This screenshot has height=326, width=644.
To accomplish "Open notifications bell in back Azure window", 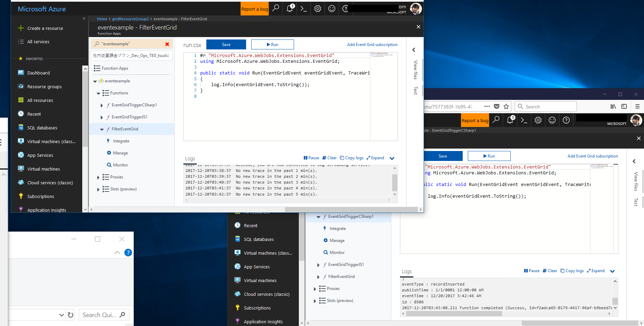I will coord(510,120).
